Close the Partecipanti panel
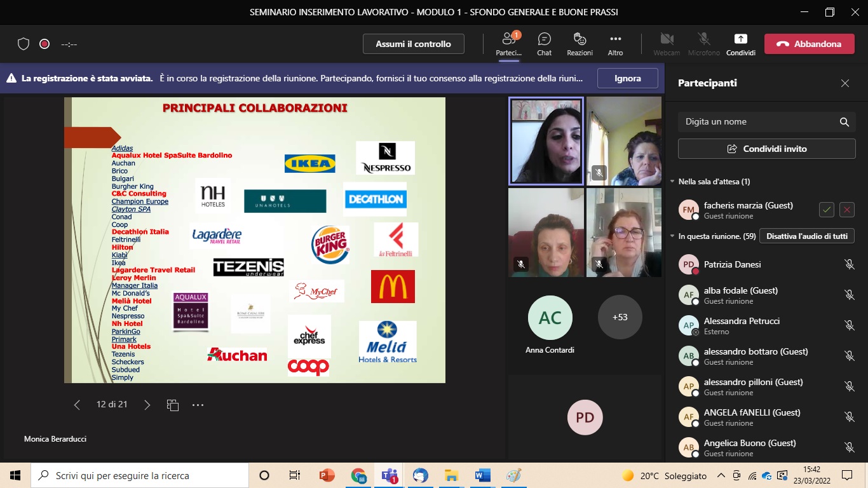Viewport: 868px width, 488px height. tap(845, 83)
